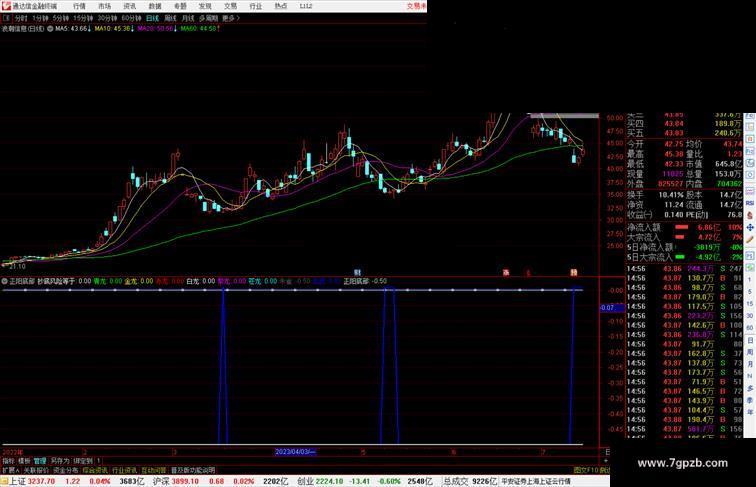
Task: Click the 月 period sidebar button
Action: 750,365
